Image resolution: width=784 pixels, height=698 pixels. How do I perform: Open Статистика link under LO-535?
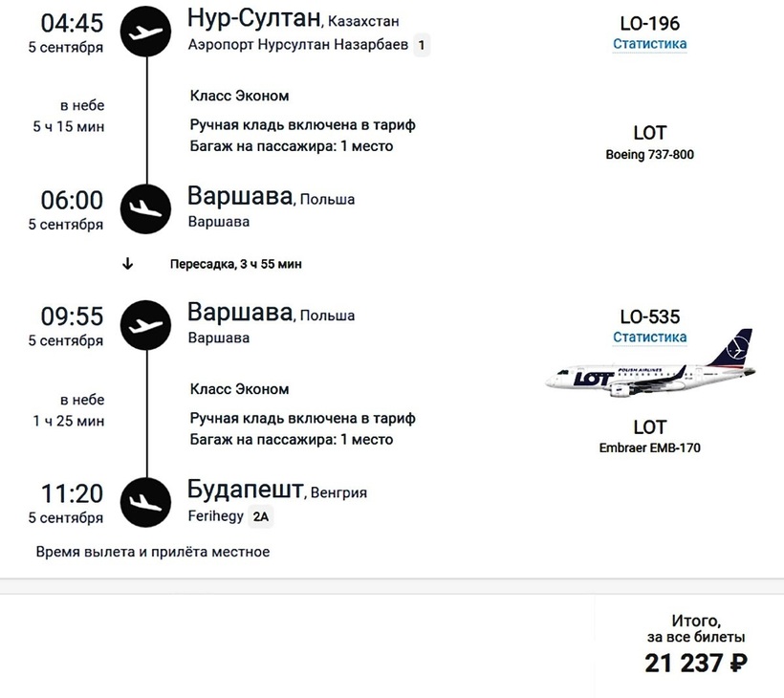click(x=650, y=338)
